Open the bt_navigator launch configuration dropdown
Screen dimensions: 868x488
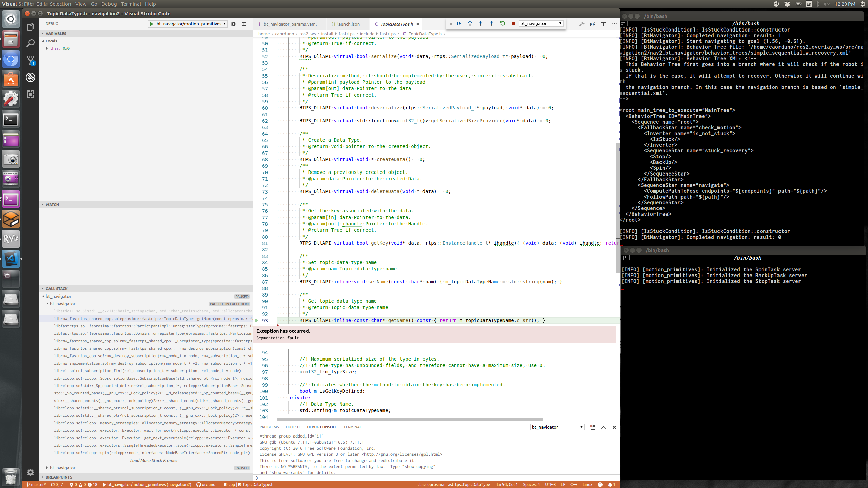[541, 23]
